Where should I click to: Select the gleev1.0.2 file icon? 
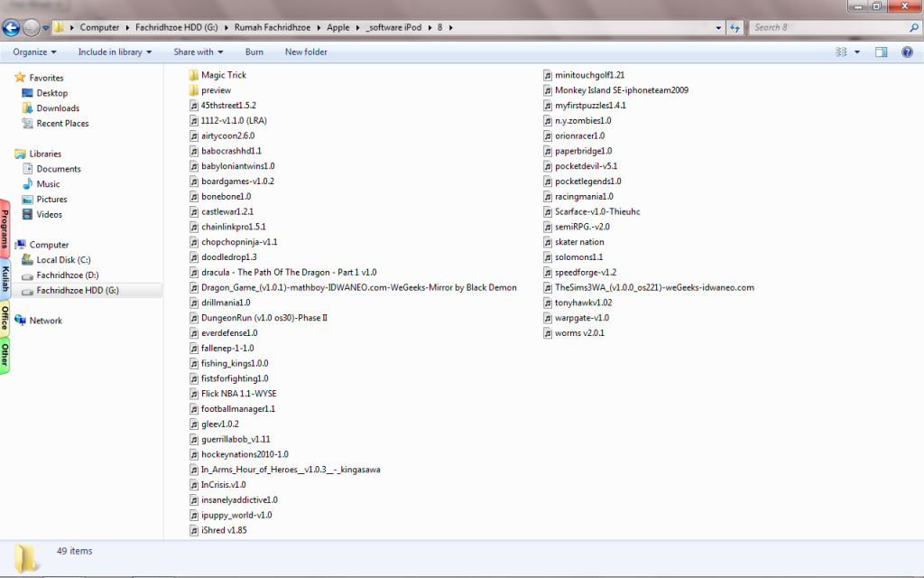(194, 424)
